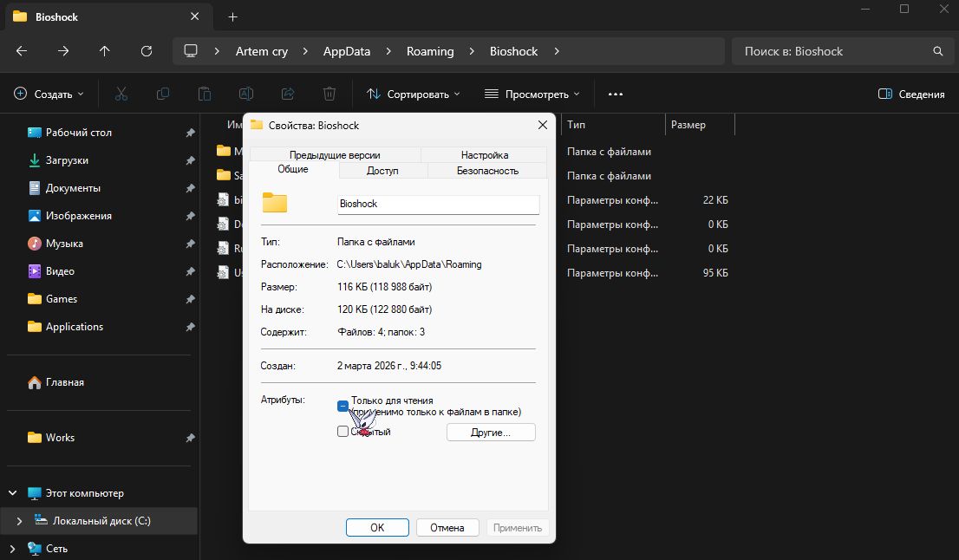The image size is (959, 560).
Task: Click the Paste clipboard icon
Action: pyautogui.click(x=205, y=94)
